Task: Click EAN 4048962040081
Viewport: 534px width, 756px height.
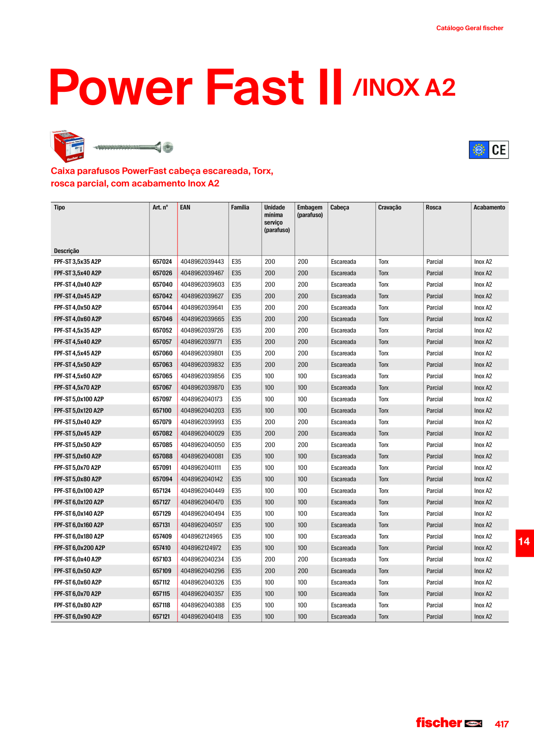Action: [x=202, y=456]
